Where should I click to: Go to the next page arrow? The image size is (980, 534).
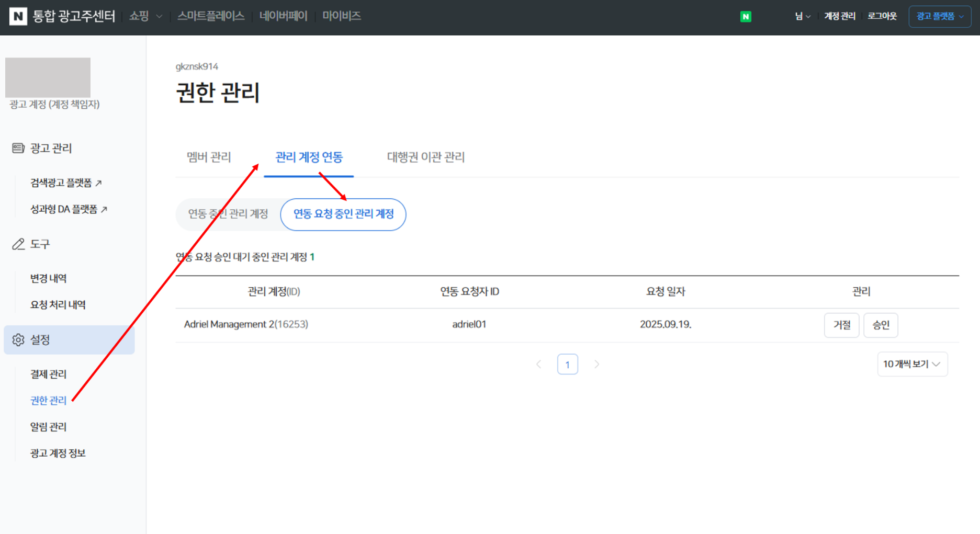[596, 365]
